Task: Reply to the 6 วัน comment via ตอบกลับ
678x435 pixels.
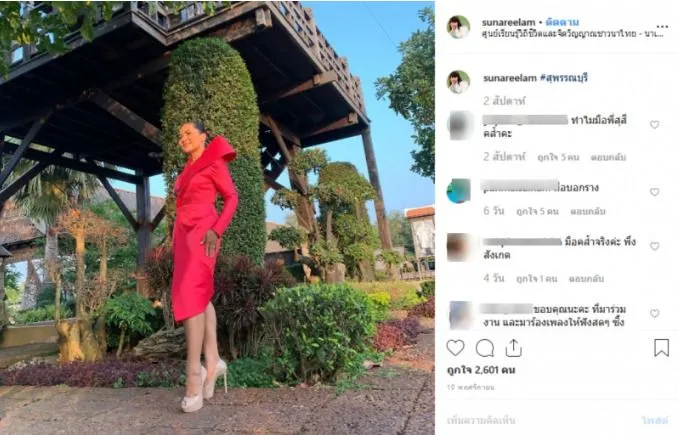Action: point(588,211)
